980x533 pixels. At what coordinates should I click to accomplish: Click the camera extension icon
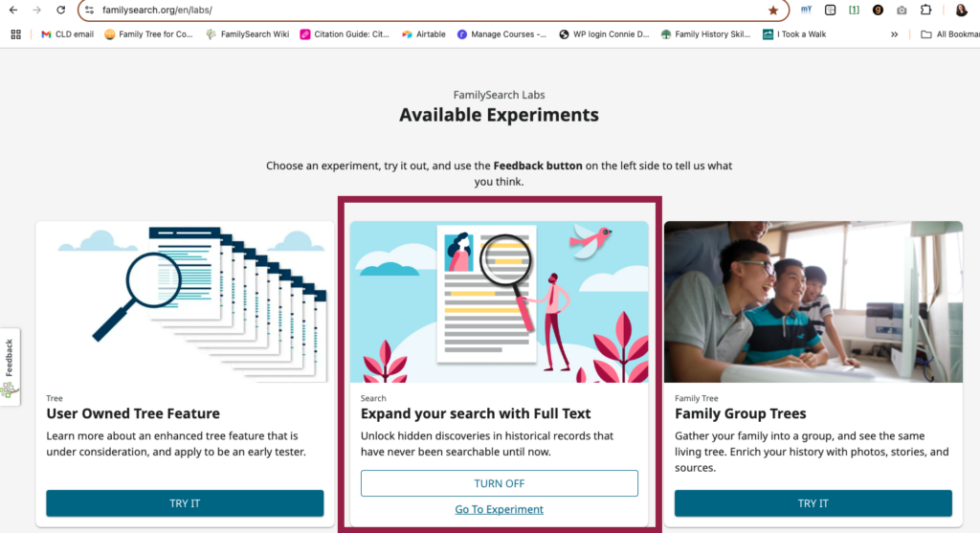click(x=902, y=10)
